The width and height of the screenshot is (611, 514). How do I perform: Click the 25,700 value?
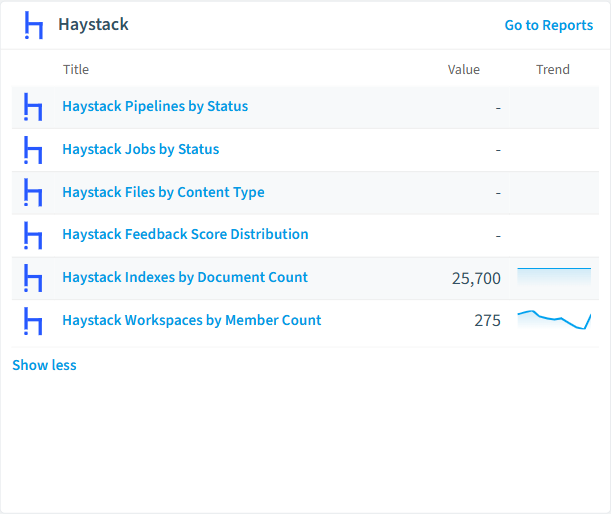click(x=476, y=278)
